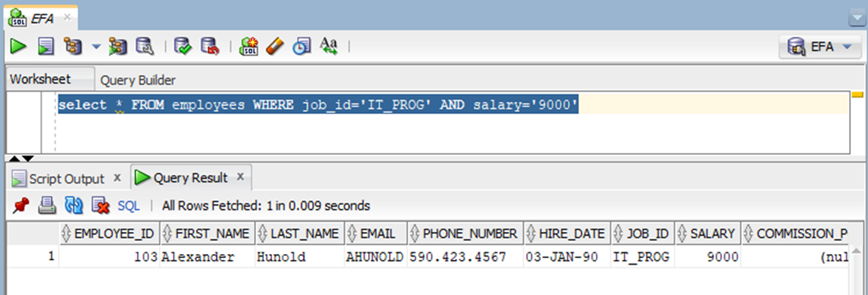Viewport: 868px width, 295px height.
Task: Collapse the editor pane with the up arrow
Action: tap(15, 159)
